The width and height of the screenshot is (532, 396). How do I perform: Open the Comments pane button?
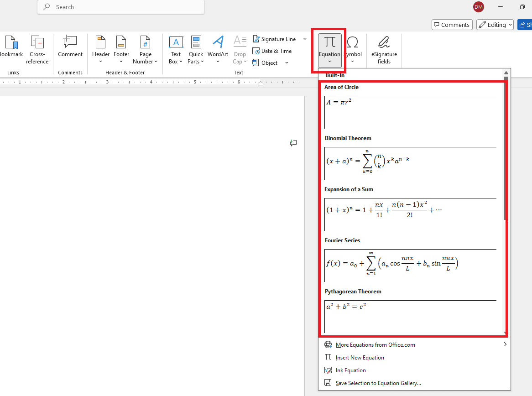coord(452,25)
